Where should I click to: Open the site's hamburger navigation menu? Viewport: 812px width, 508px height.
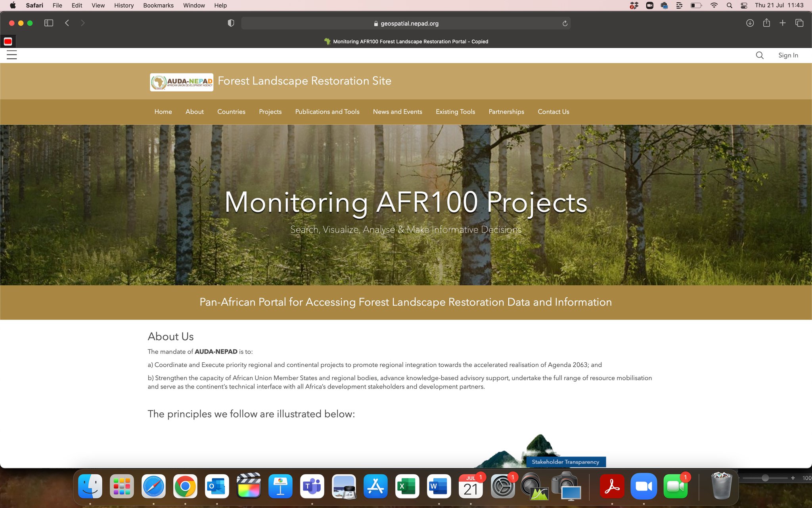[x=11, y=55]
